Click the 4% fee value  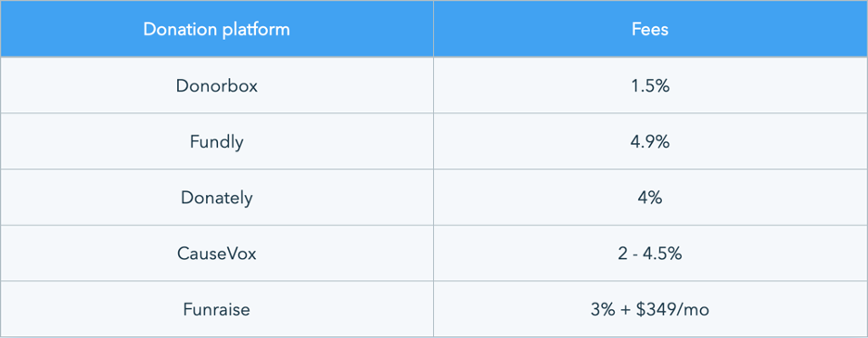click(650, 198)
